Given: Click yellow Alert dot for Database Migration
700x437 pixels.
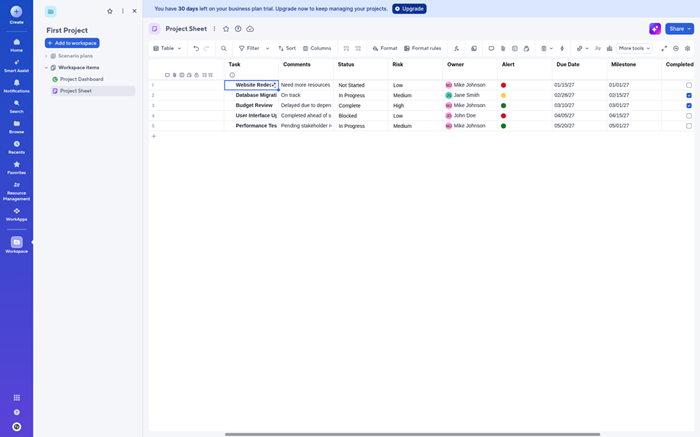Looking at the screenshot, I should tap(503, 95).
